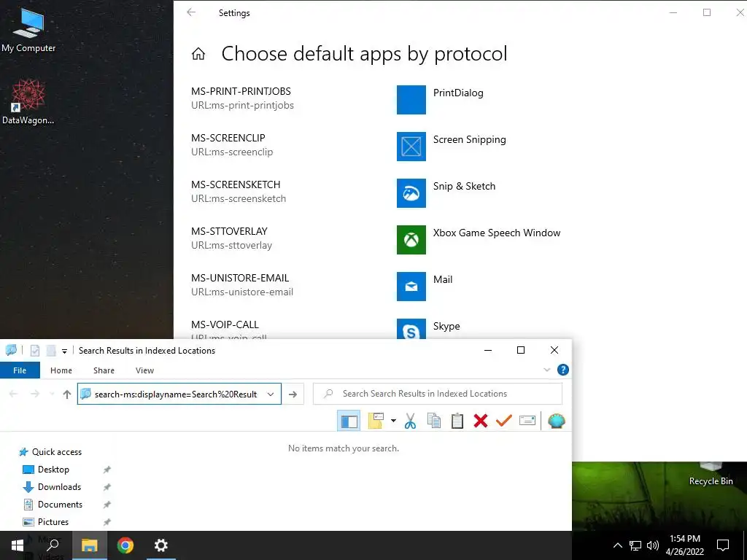Toggle the navigation pane icon in Explorer toolbar
This screenshot has height=560, width=747.
click(x=349, y=421)
